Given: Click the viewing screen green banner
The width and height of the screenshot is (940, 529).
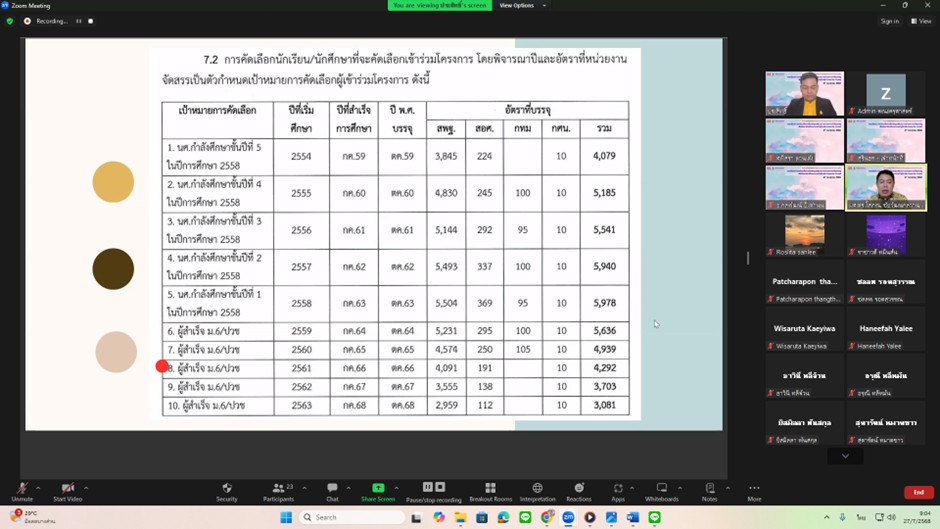Looking at the screenshot, I should 439,5.
